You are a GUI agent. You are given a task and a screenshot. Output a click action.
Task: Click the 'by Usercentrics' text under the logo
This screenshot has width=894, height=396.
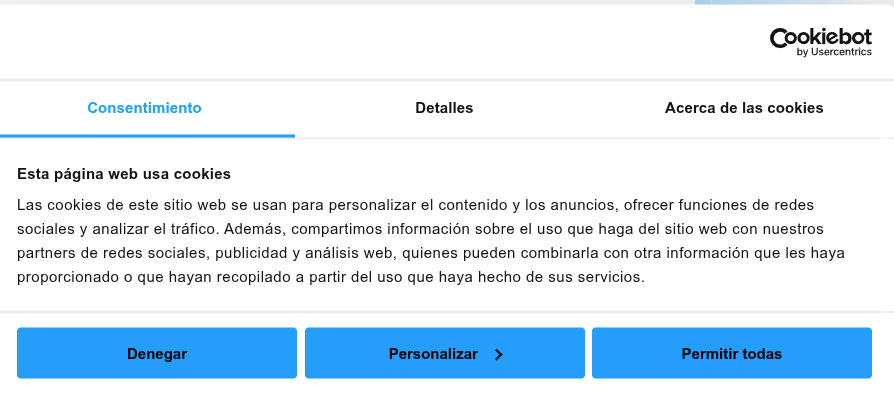834,52
